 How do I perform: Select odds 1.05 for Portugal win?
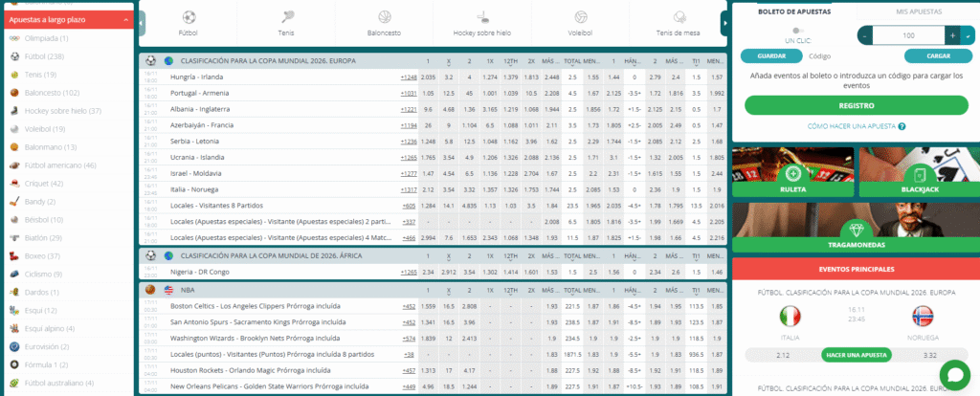pos(428,93)
